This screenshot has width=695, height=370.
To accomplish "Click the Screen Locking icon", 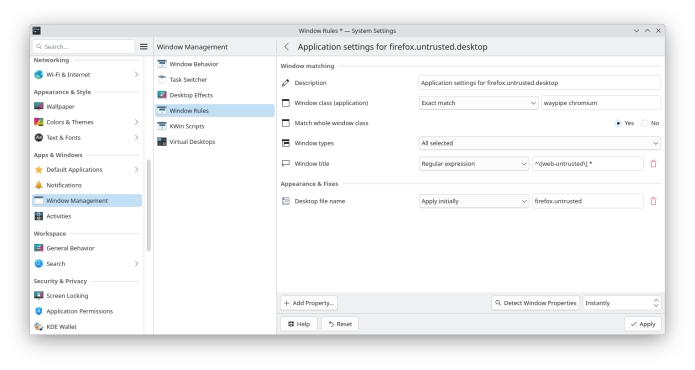I will (x=39, y=296).
